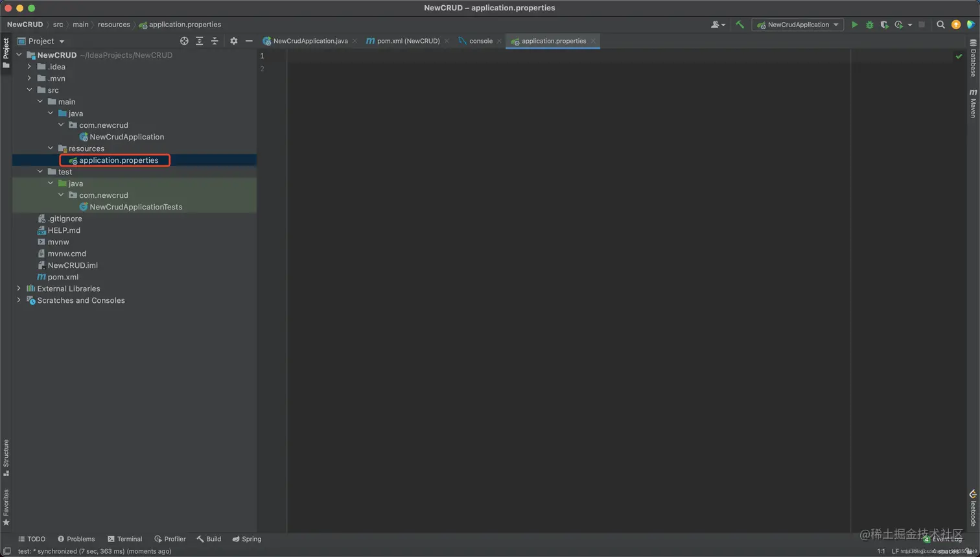Screen dimensions: 980x557
Task: Click line 1 in the editor area
Action: pyautogui.click(x=568, y=56)
